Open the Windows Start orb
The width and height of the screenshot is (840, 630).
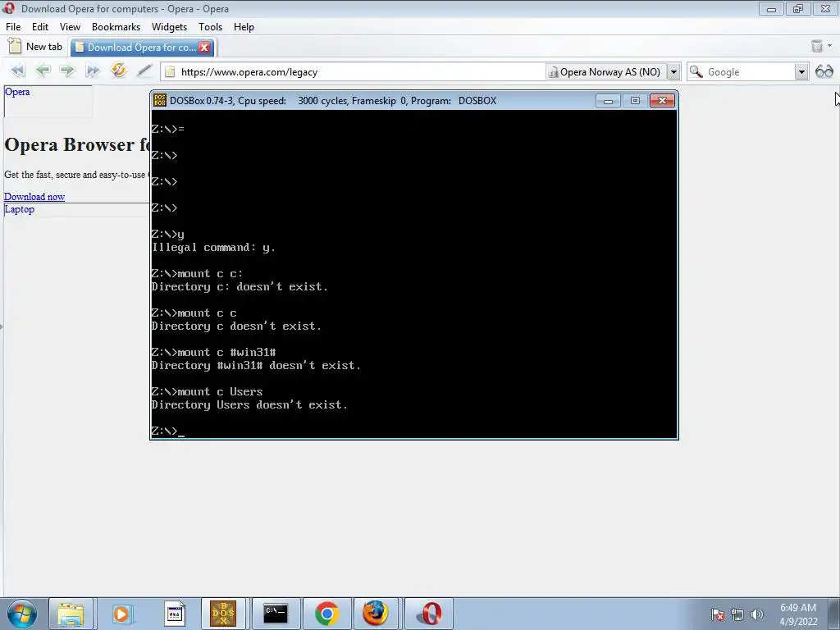click(x=22, y=614)
